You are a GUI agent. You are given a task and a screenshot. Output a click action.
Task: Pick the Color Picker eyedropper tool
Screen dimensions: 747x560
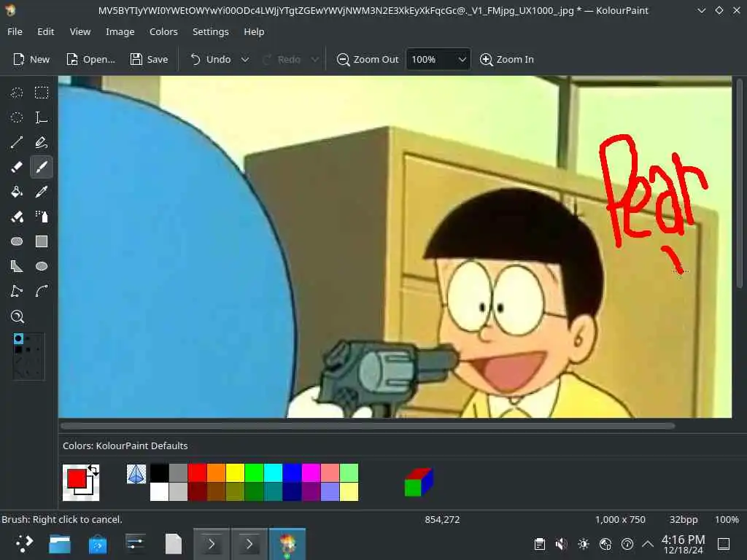tap(42, 192)
